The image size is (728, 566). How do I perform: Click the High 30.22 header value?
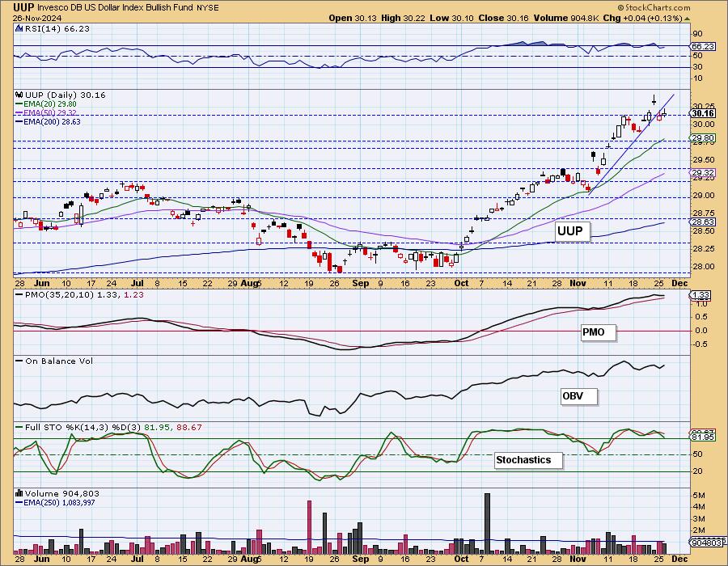click(x=403, y=18)
